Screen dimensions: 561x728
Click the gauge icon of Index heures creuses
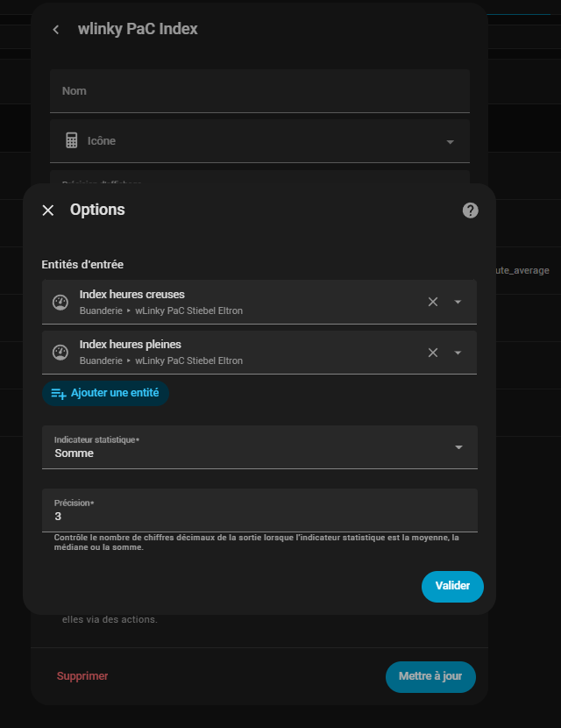(60, 303)
